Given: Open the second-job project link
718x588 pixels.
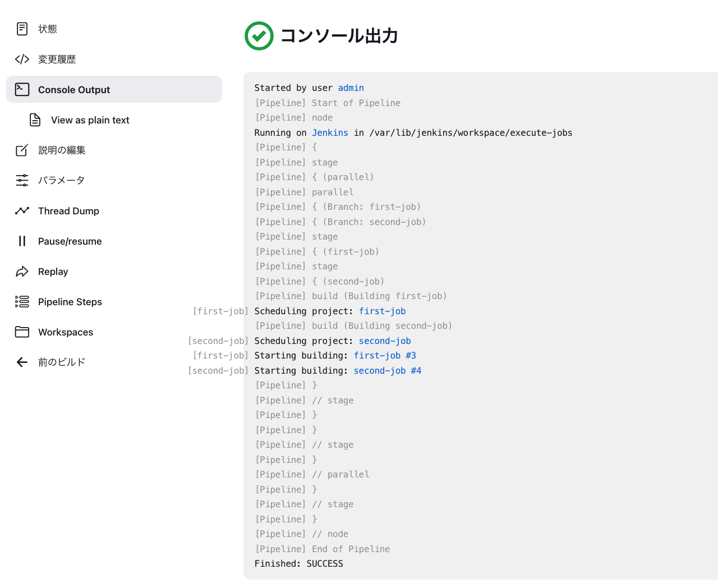Looking at the screenshot, I should [384, 341].
